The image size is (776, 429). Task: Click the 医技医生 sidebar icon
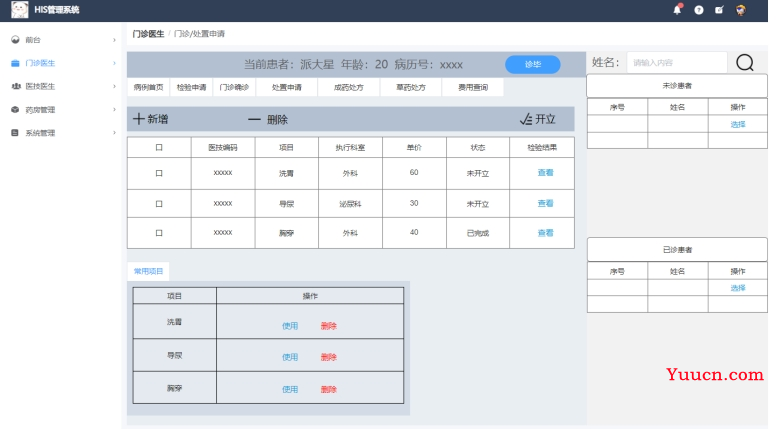(x=15, y=86)
